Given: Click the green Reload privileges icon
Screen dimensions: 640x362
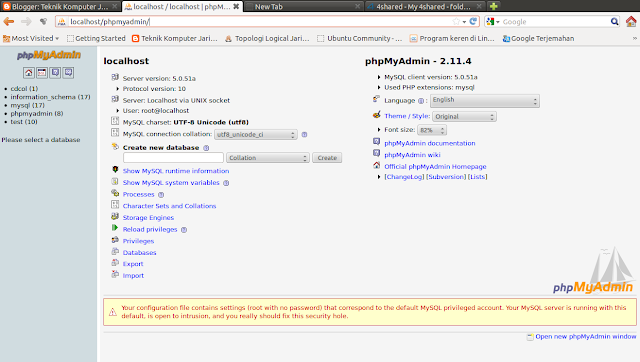Looking at the screenshot, I should click(115, 228).
